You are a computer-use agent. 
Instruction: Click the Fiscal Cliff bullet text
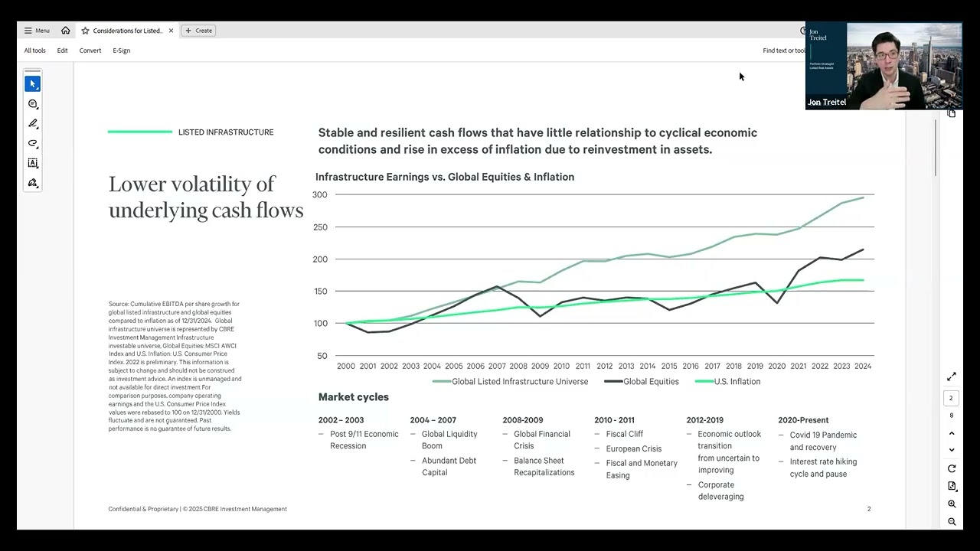coord(625,434)
